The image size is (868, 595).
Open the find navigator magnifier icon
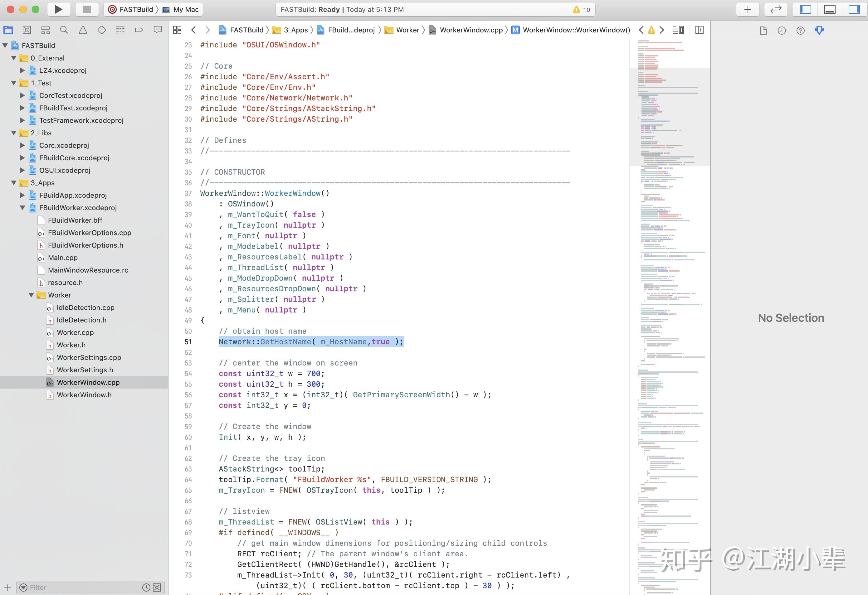(x=64, y=30)
